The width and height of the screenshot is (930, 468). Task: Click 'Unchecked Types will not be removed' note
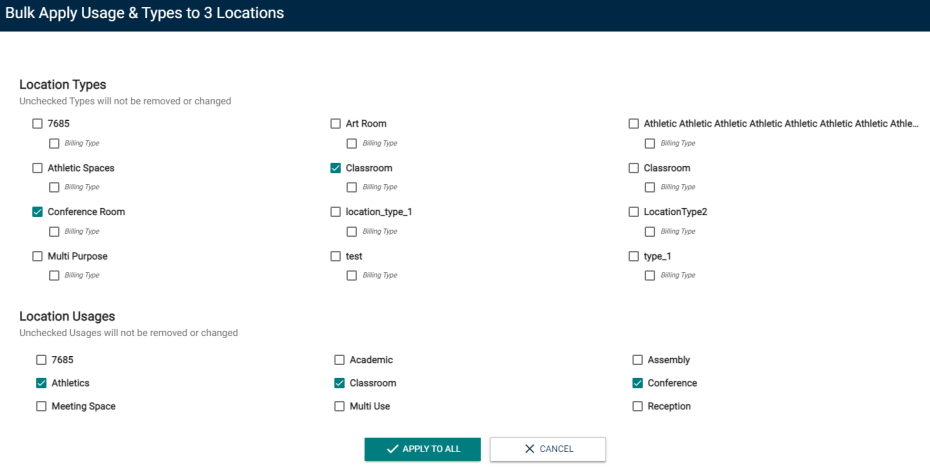[125, 101]
